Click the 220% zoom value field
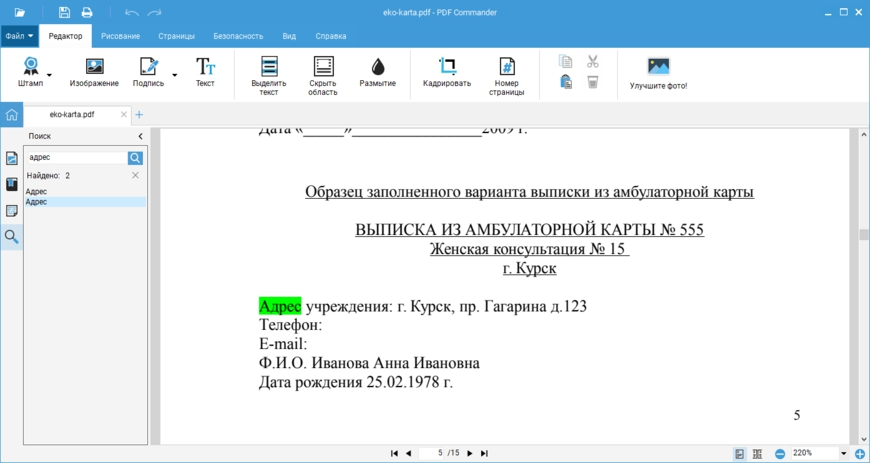Screen dimensions: 870x463 [x=815, y=453]
